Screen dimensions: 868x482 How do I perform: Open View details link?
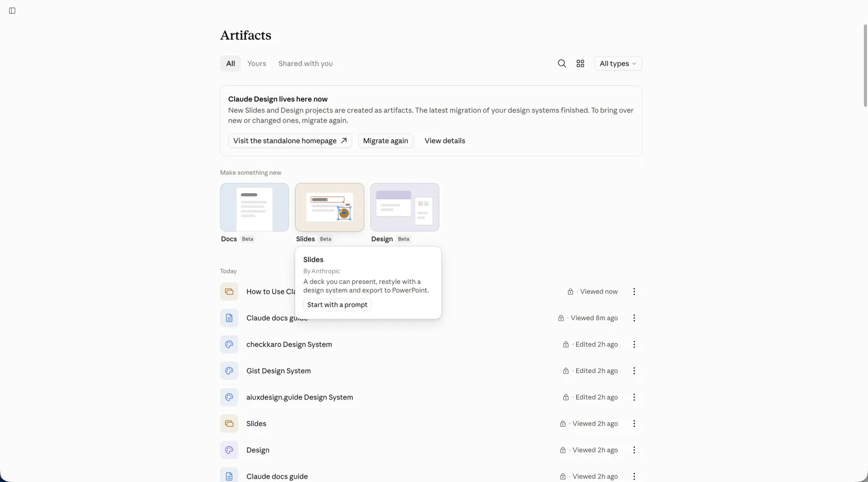pos(445,141)
